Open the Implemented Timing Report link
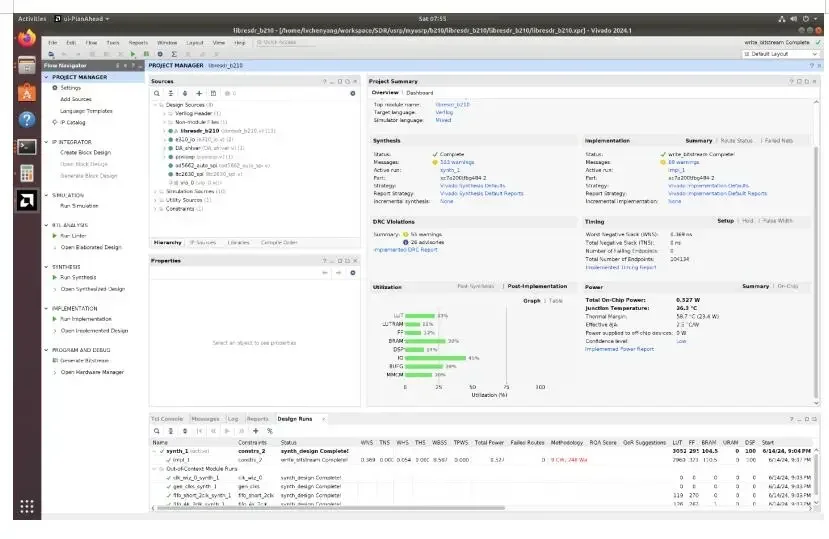Screen dimensions: 829x539 pos(620,267)
